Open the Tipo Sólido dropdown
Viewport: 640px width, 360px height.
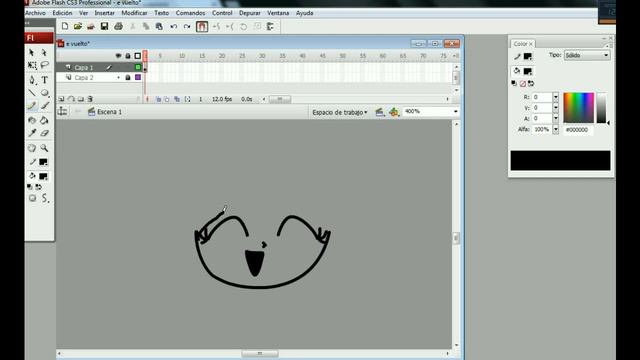(x=587, y=55)
